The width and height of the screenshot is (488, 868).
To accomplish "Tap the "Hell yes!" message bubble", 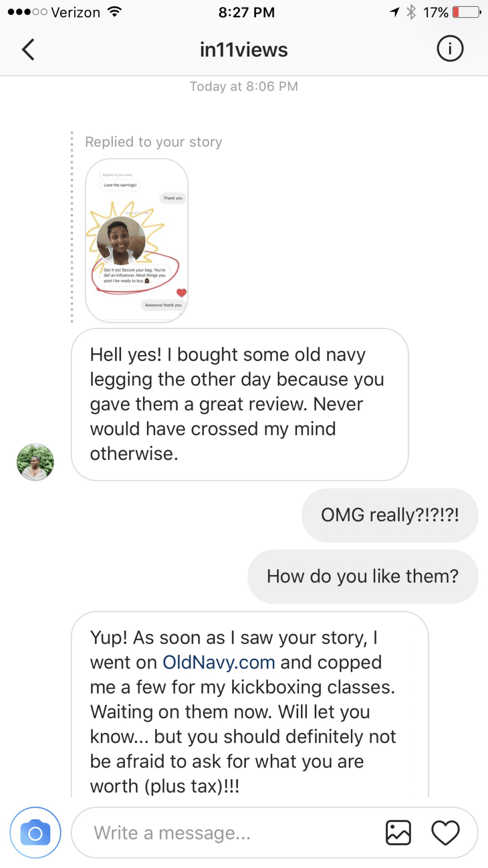I will point(239,404).
